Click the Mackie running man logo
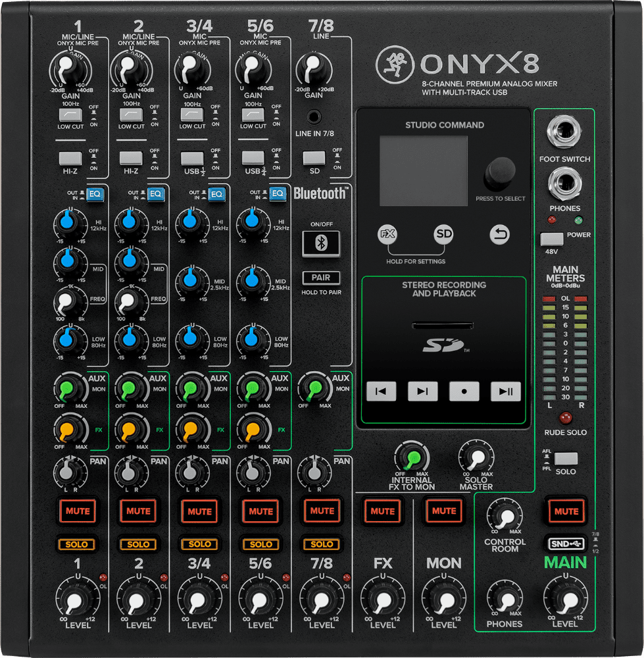 click(395, 64)
